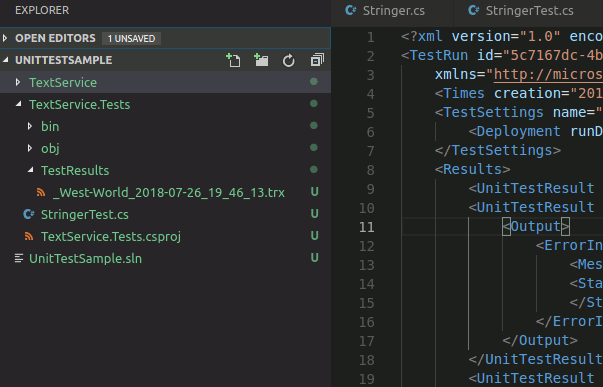Screen dimensions: 603x387
Task: Click line number 11 in the gutter
Action: pyautogui.click(x=366, y=227)
